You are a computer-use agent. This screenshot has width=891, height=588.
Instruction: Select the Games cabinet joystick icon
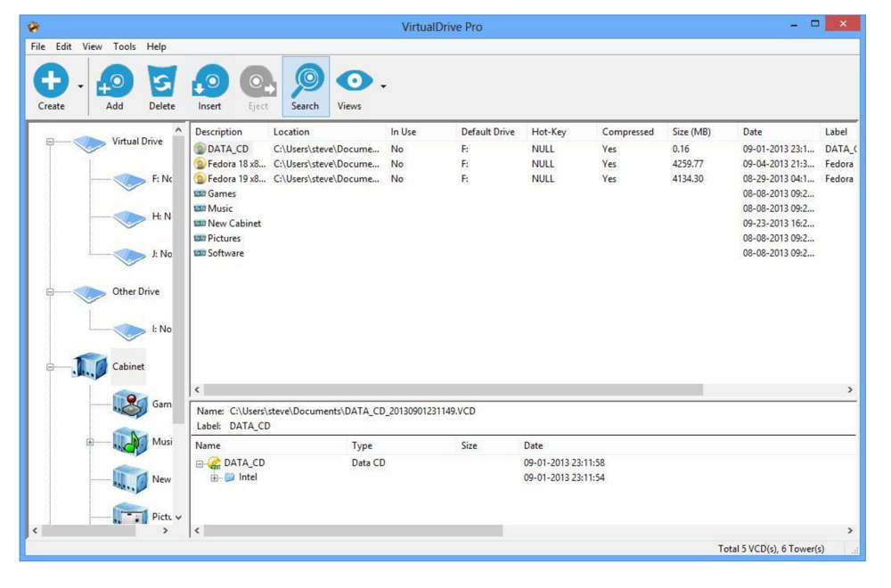[130, 404]
